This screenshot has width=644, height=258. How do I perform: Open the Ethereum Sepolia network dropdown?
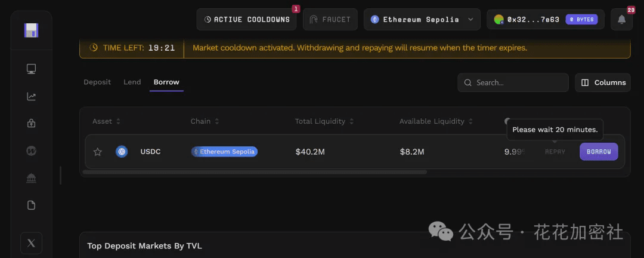(422, 20)
